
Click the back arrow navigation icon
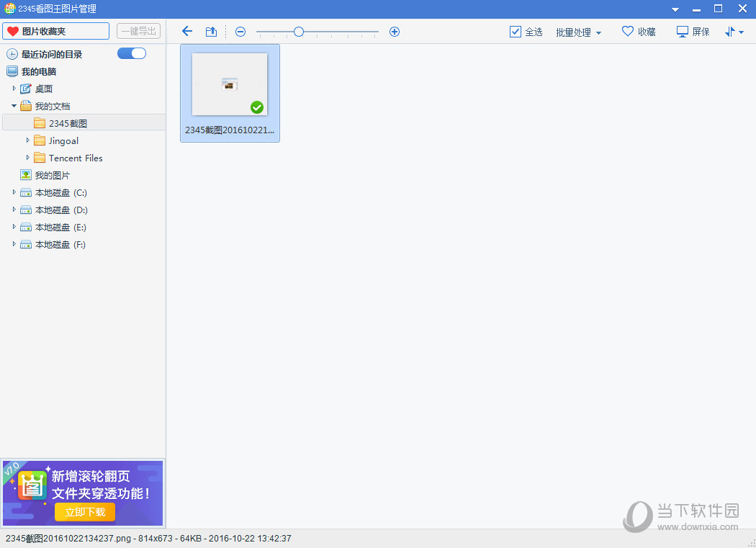(x=187, y=32)
